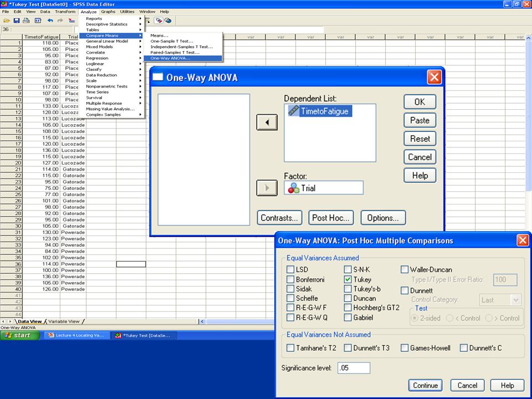Image resolution: width=532 pixels, height=399 pixels.
Task: Check the Duncan checkbox
Action: click(347, 298)
